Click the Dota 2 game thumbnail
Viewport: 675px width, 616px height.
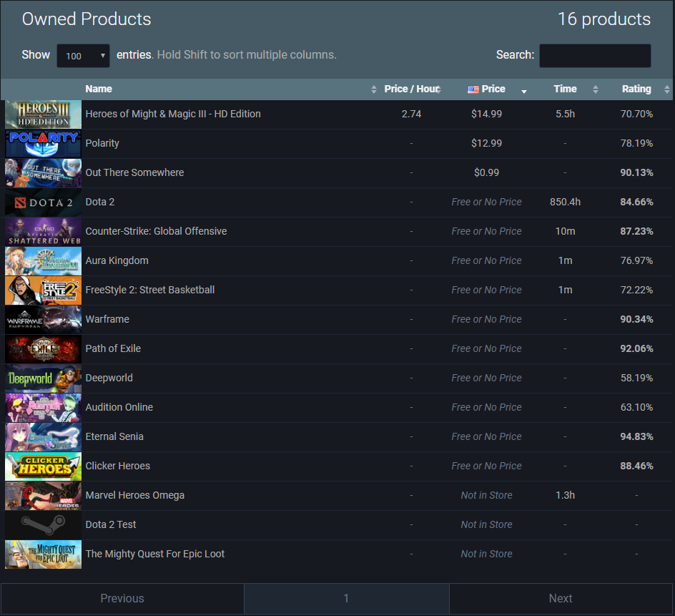pyautogui.click(x=43, y=202)
